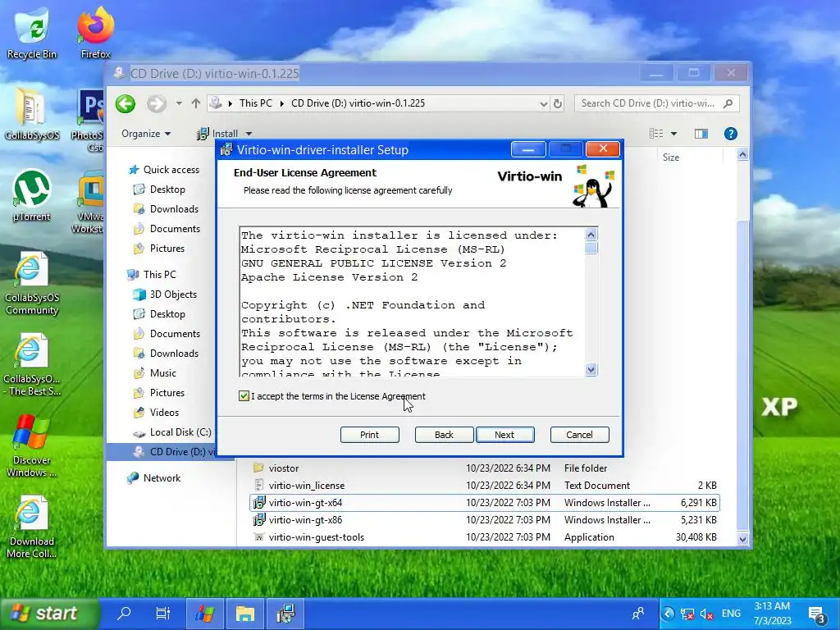Viewport: 840px width, 630px height.
Task: Open the VMware Workstation desktop icon
Action: [x=89, y=202]
